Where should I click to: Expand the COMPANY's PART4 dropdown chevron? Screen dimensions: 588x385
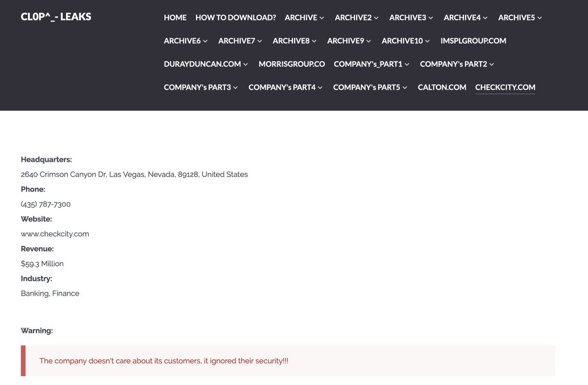[x=320, y=87]
